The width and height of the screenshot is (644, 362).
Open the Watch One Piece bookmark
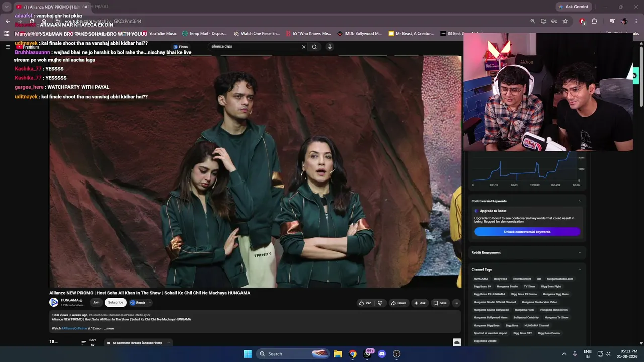click(x=256, y=34)
